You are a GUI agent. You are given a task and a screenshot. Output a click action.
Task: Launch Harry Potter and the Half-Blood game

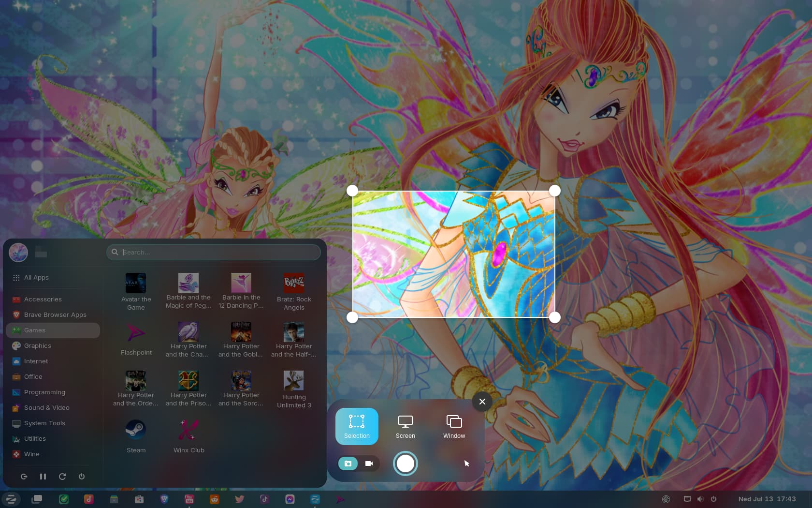tap(294, 340)
